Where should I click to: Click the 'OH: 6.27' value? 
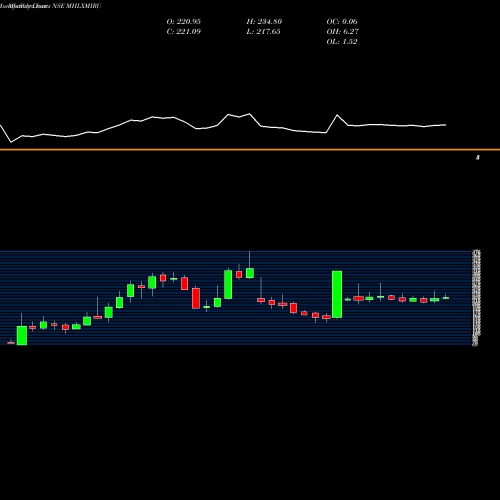point(343,32)
